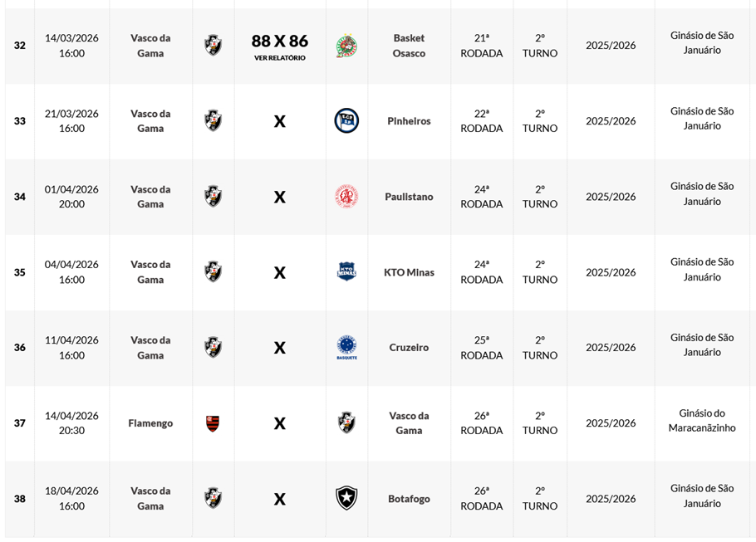756x542 pixels.
Task: Select the Basket Osasco team name
Action: pos(409,46)
